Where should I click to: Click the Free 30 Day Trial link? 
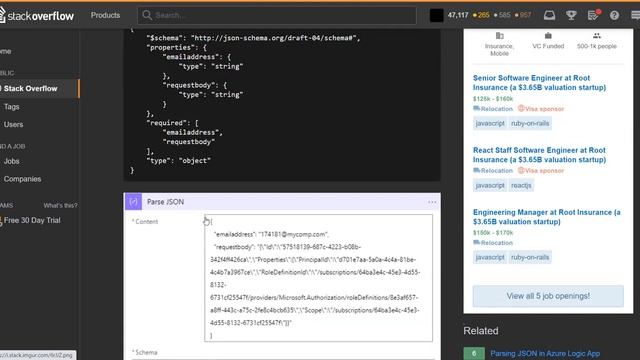coord(32,220)
